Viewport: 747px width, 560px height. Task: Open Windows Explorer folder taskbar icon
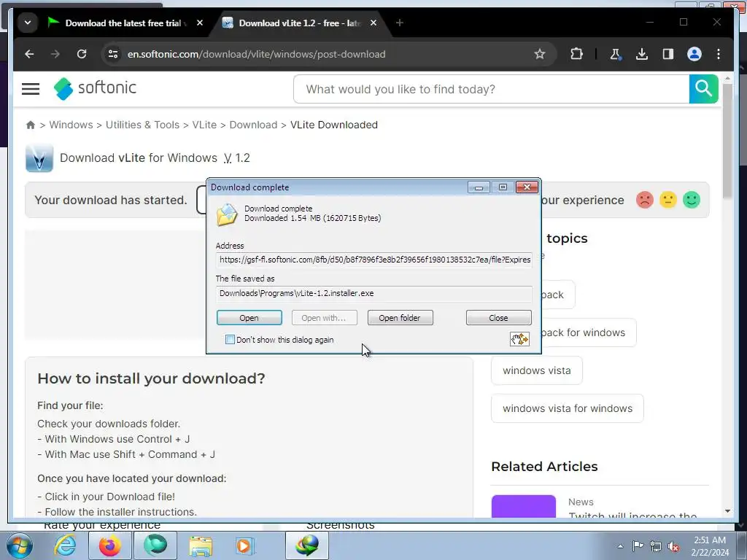click(201, 547)
